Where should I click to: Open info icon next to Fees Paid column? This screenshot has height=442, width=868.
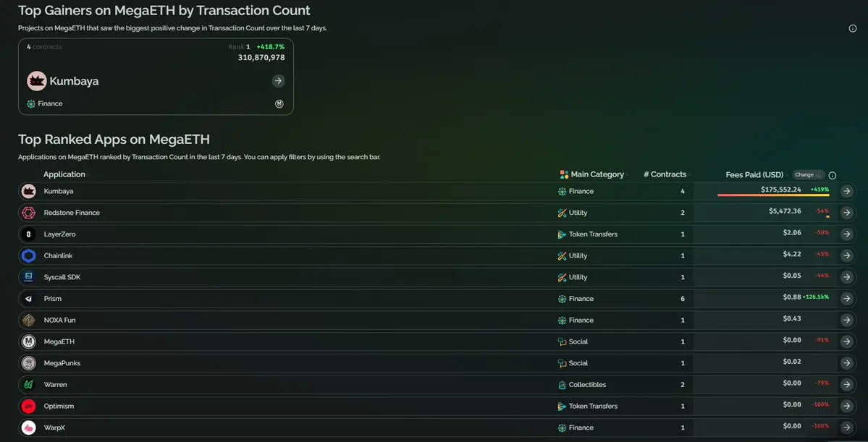[832, 175]
